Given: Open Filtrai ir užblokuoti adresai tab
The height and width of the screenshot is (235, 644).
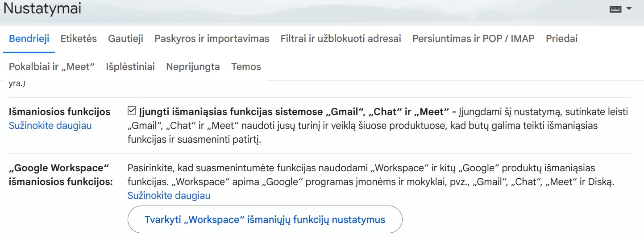Looking at the screenshot, I should pyautogui.click(x=341, y=39).
